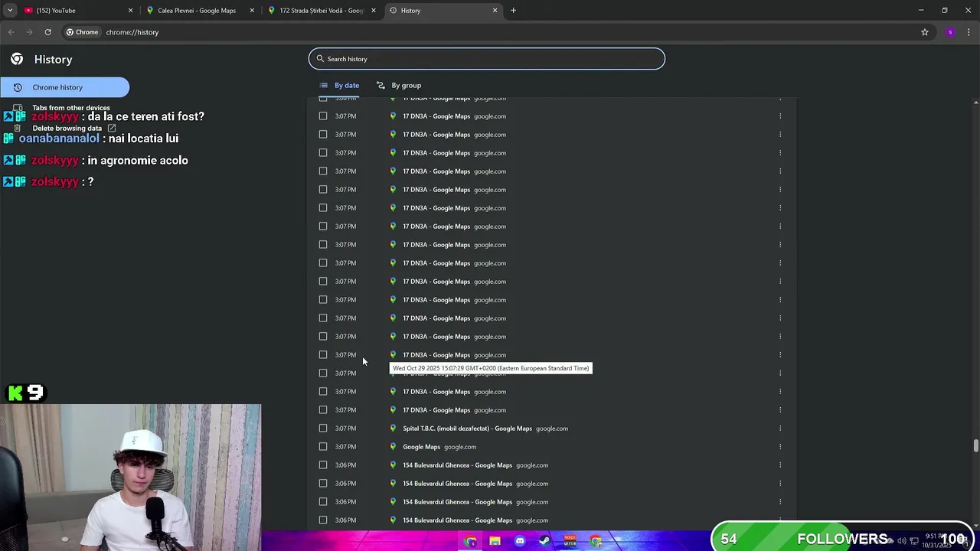
Task: Switch to the By group view
Action: (x=399, y=85)
